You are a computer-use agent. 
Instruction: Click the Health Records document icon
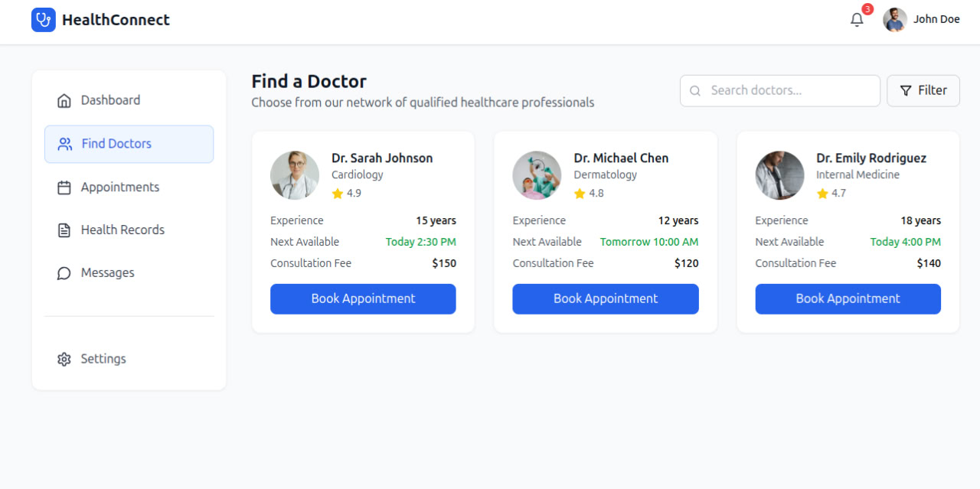pos(64,229)
